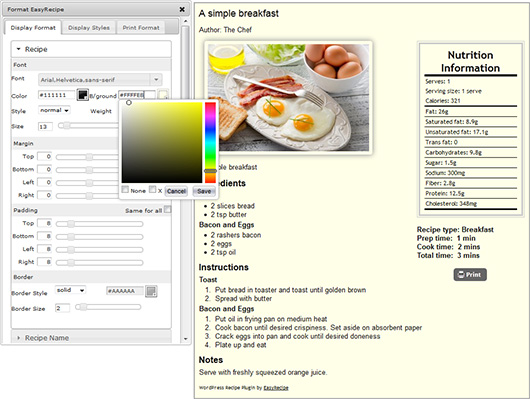
Task: Click the font Size slider
Action: 88,126
